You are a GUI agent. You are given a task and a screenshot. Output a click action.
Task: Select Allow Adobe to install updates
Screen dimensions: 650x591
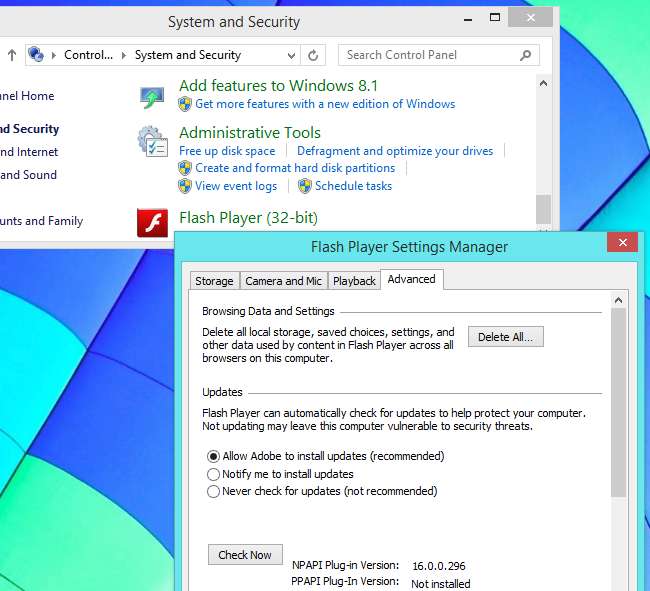click(x=213, y=456)
